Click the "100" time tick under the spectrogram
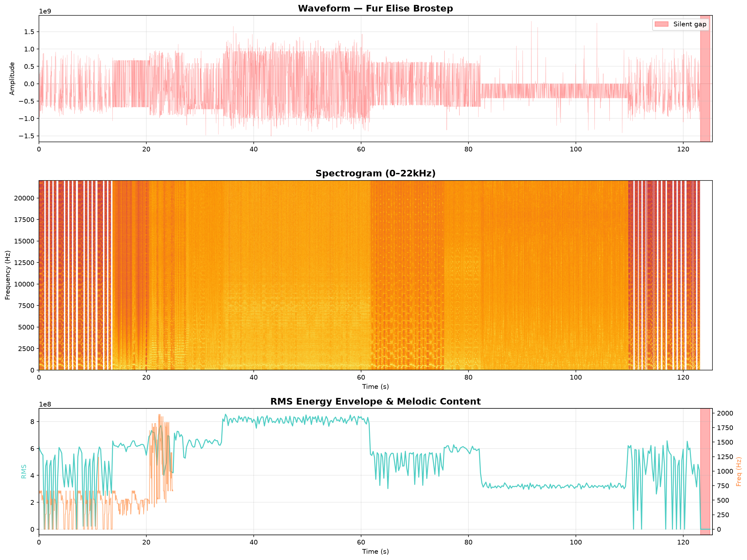 tap(576, 377)
